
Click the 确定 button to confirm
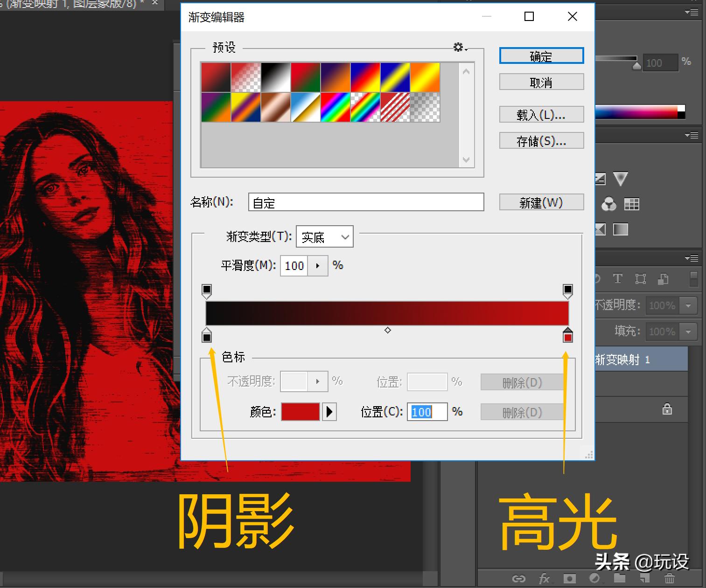541,56
